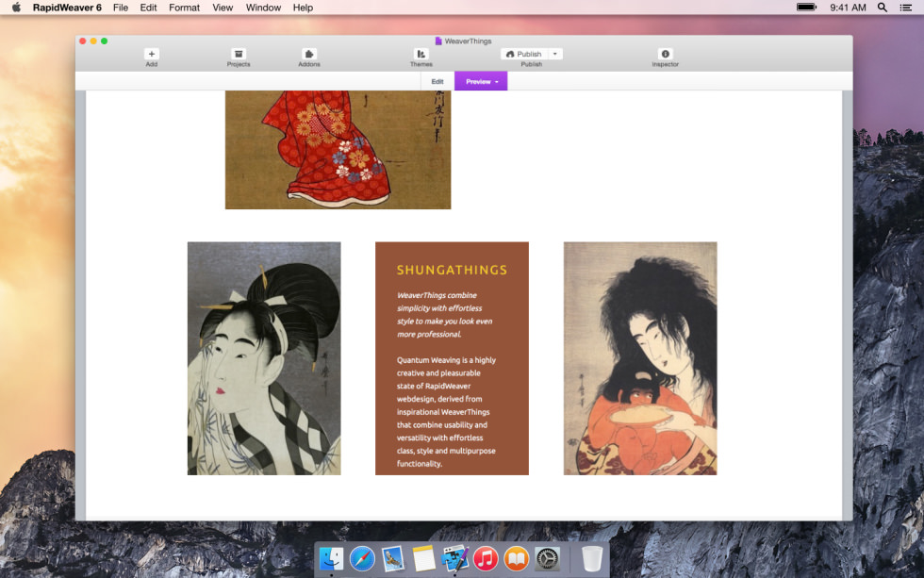This screenshot has width=924, height=578.
Task: Open the Trash in the Dock
Action: click(592, 558)
